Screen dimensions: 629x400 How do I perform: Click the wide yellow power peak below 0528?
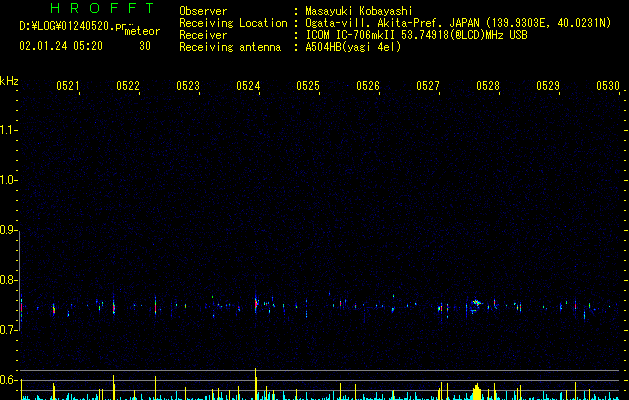pos(477,392)
